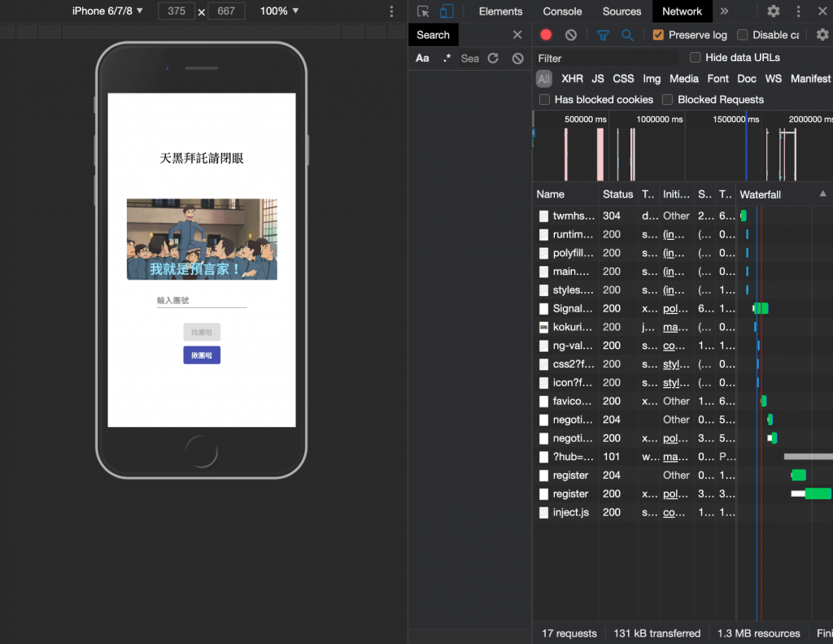
Task: Click the kokuri image file icon
Action: (x=543, y=328)
